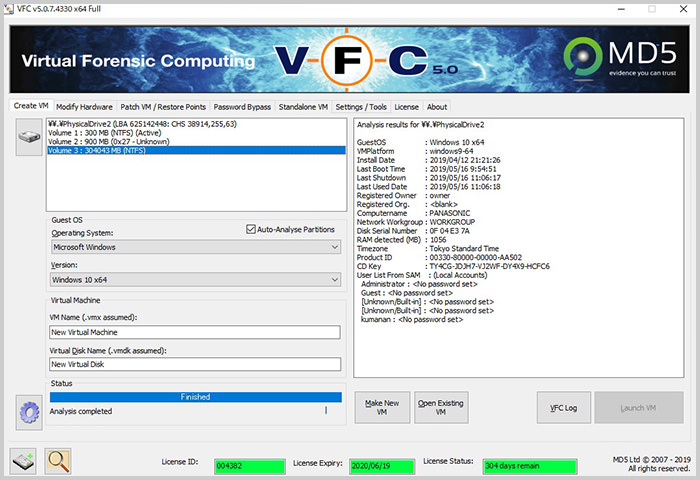Expand the Operating System dropdown
This screenshot has height=480, width=700.
click(x=195, y=246)
